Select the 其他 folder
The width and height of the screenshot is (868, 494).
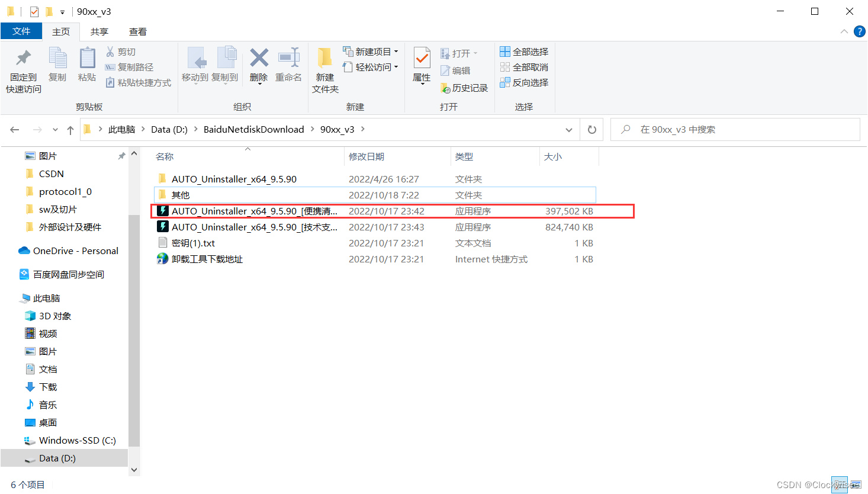[375, 195]
